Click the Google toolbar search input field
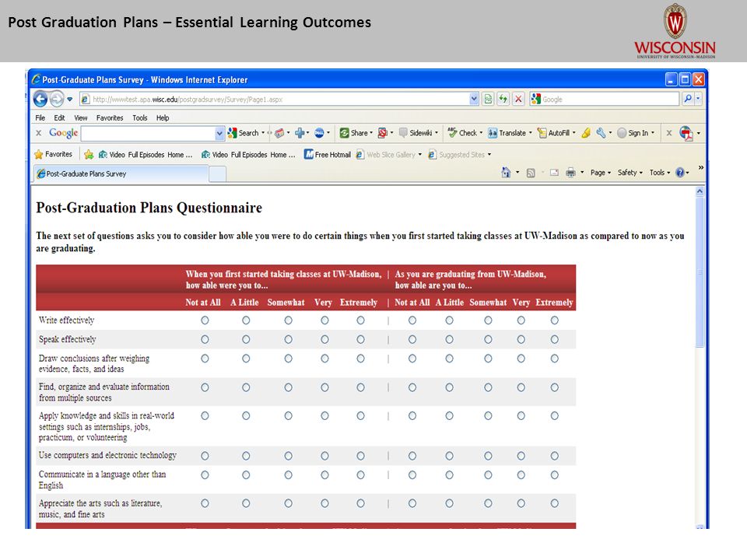Viewport: 747px width, 560px height. point(148,133)
